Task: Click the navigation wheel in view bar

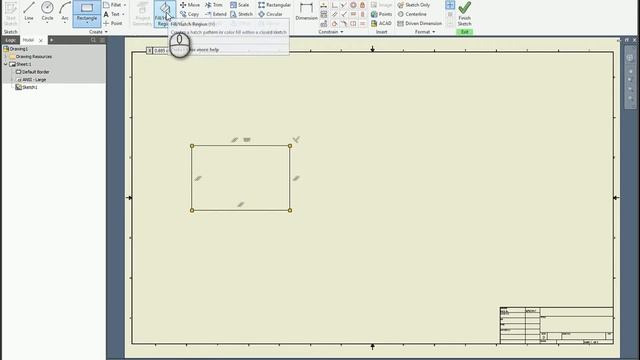Action: point(630,58)
